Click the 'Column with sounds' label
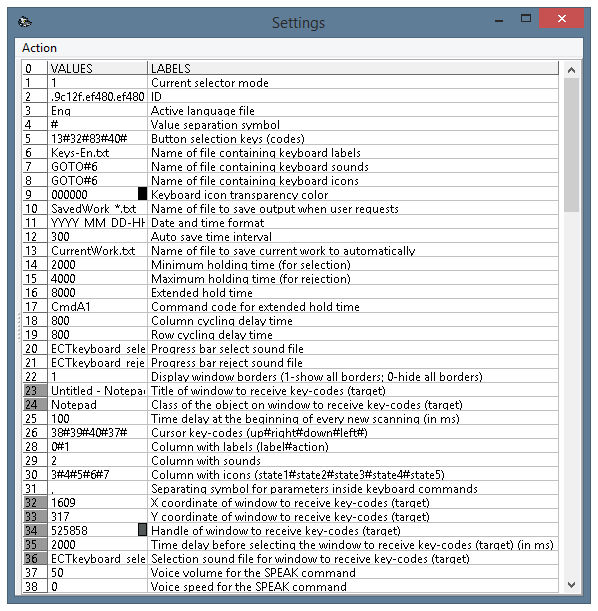 (x=206, y=461)
